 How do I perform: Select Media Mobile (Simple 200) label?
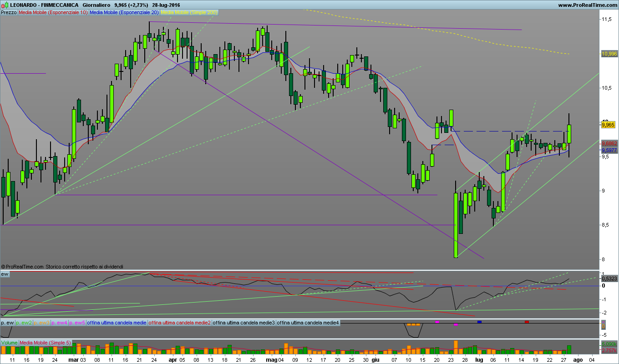point(189,13)
